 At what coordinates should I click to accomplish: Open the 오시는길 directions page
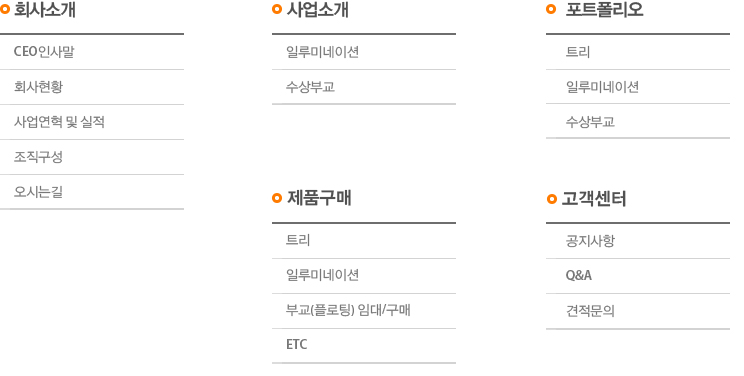tap(92, 192)
